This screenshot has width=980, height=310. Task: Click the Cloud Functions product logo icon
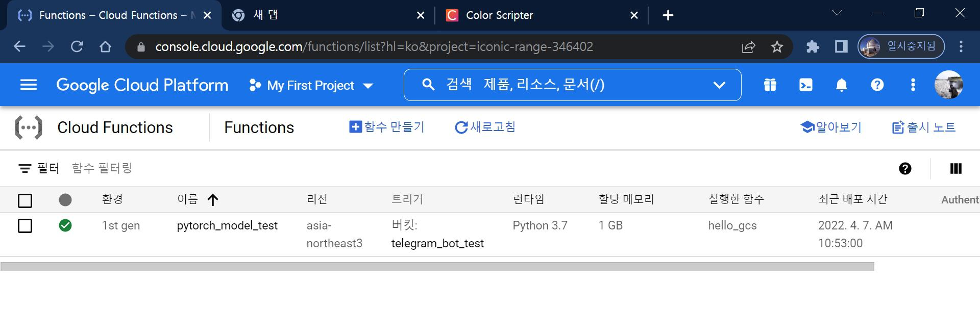(29, 127)
